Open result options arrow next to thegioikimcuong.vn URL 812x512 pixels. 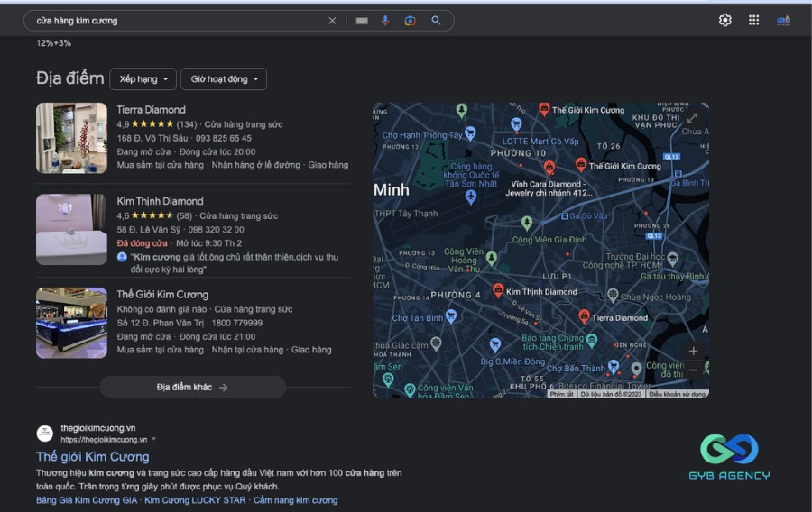click(153, 439)
